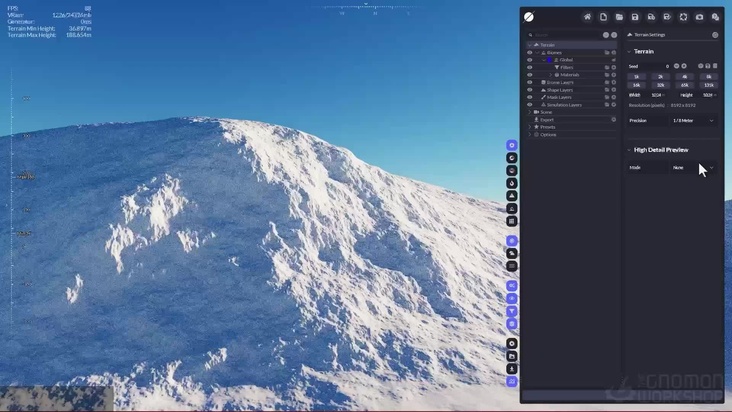
Task: Select the Filters tree item
Action: (567, 68)
